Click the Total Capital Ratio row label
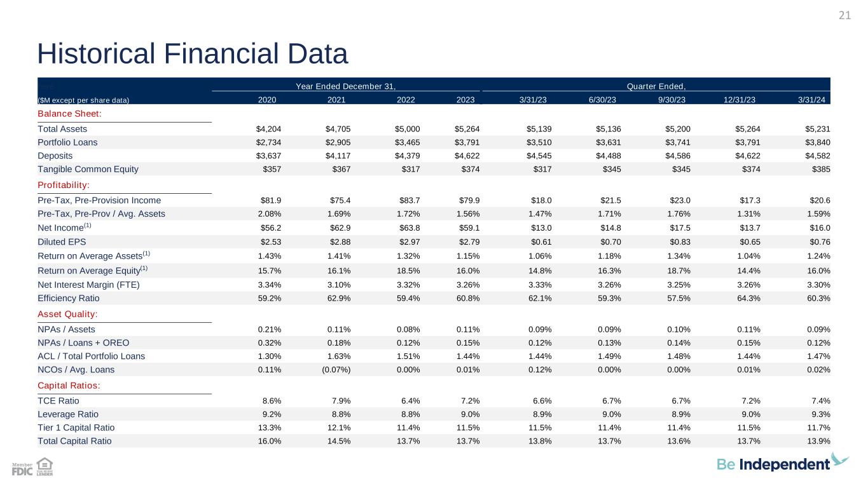 [x=74, y=441]
